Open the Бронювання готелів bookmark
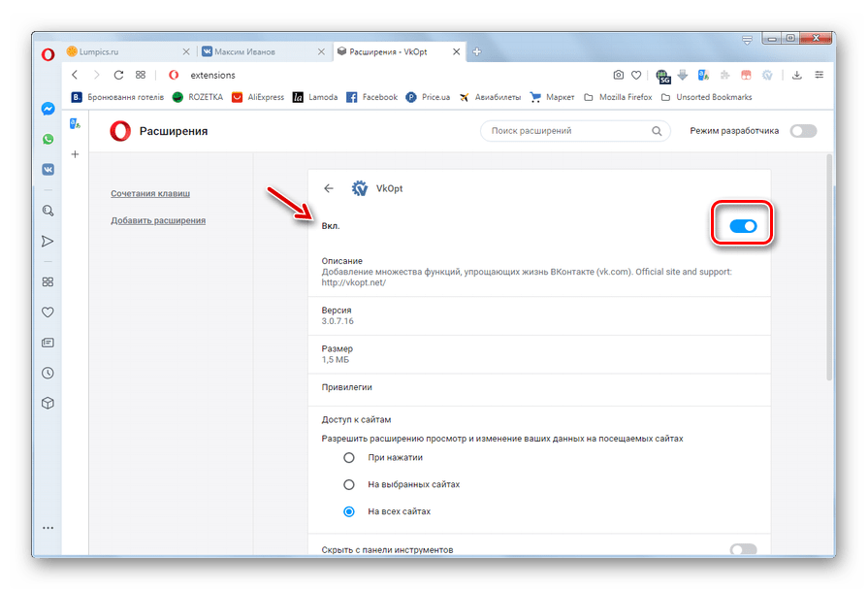Screen dimensions: 868x590 click(117, 97)
